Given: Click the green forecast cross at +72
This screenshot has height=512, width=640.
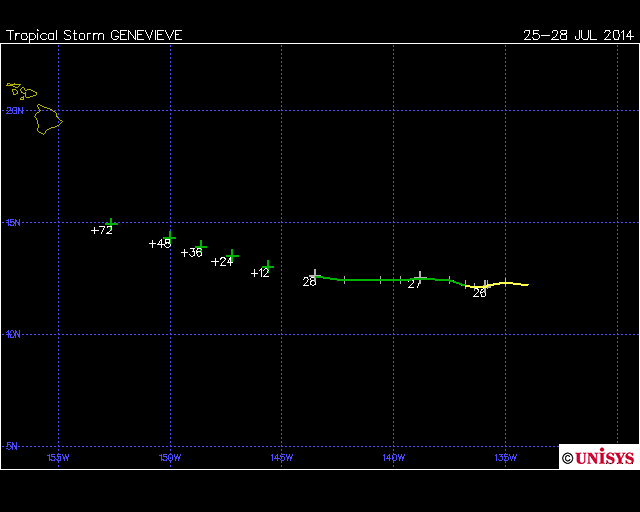Looking at the screenshot, I should tap(111, 224).
